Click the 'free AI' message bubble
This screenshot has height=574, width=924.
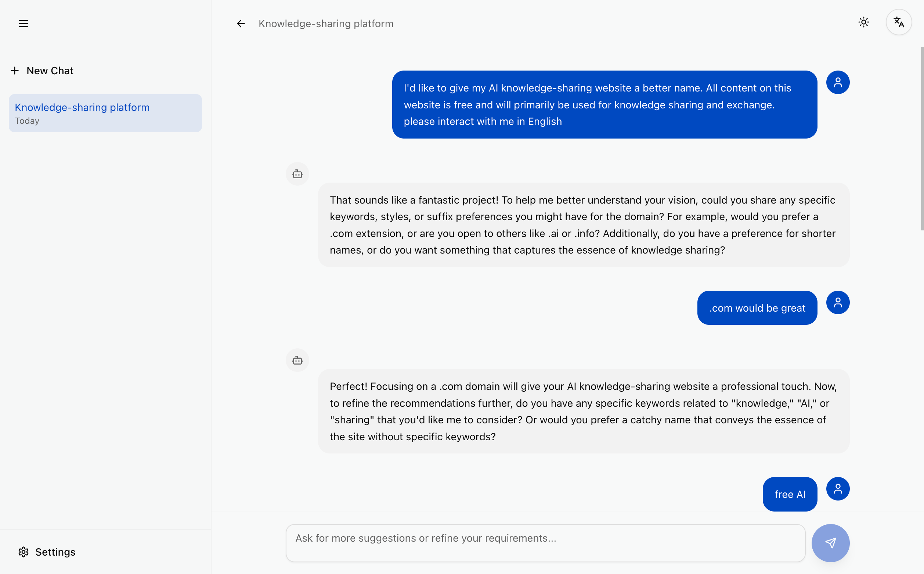click(x=790, y=494)
